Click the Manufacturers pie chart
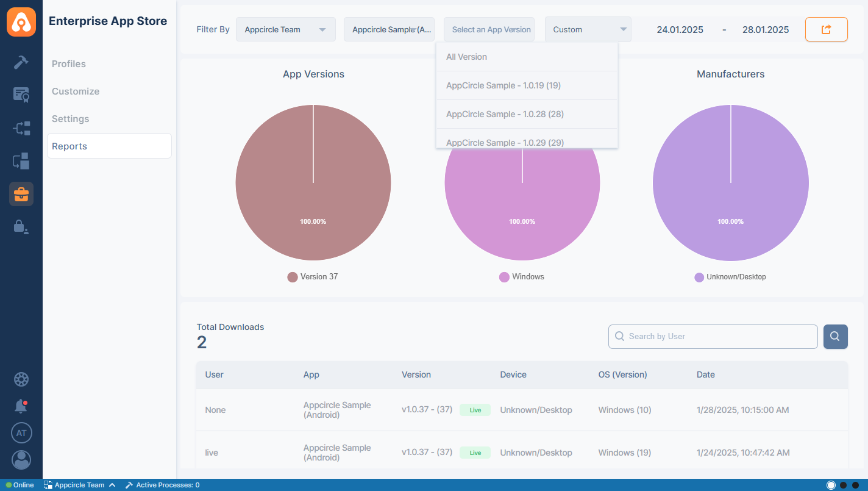The image size is (868, 491). coord(731,183)
